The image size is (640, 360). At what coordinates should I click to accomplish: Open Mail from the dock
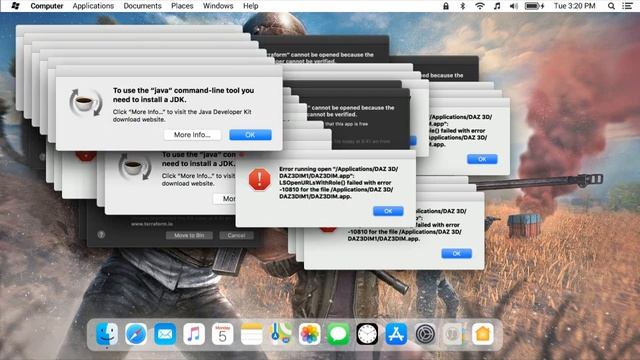(x=165, y=334)
